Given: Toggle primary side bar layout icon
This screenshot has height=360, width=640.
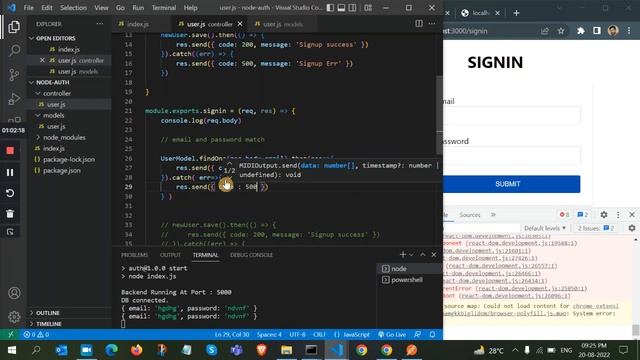Looking at the screenshot, I should point(330,8).
